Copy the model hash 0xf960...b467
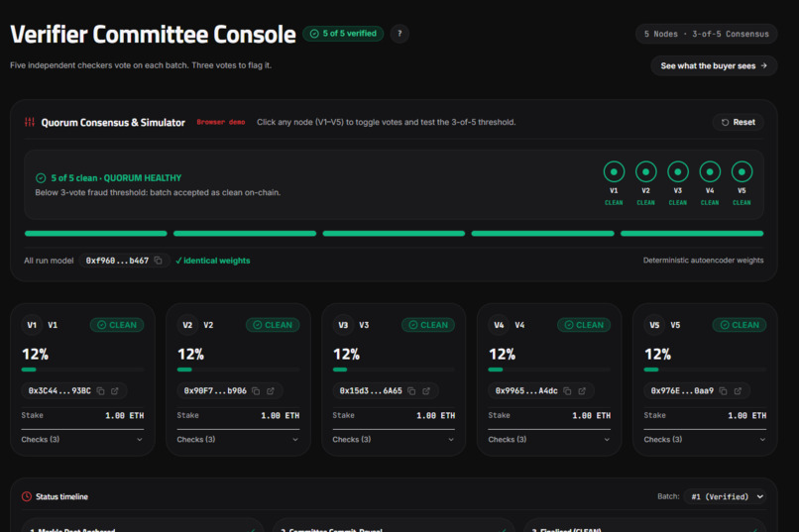This screenshot has width=799, height=532. click(159, 261)
